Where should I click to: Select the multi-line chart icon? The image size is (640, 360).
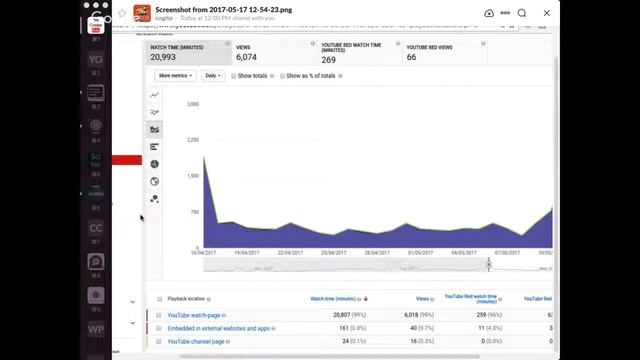[154, 112]
